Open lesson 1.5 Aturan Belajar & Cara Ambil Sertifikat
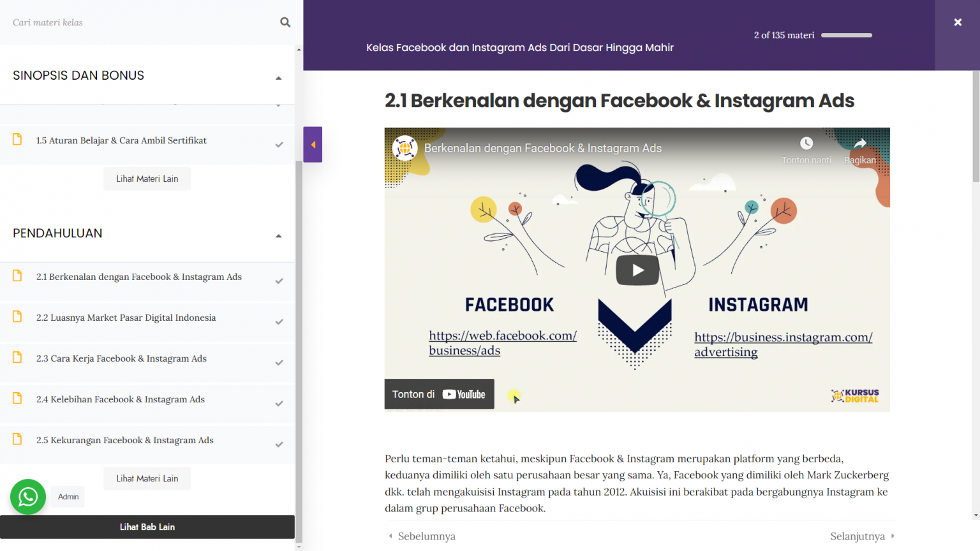 coord(121,140)
